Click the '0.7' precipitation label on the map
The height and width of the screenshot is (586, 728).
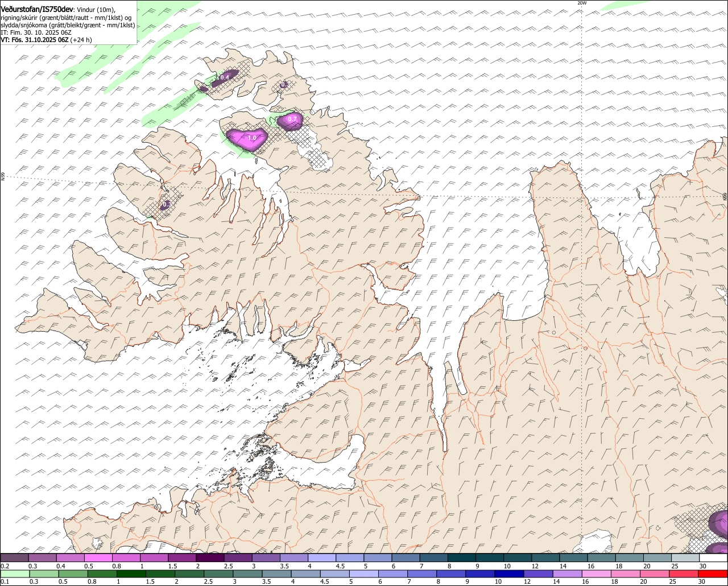(292, 119)
